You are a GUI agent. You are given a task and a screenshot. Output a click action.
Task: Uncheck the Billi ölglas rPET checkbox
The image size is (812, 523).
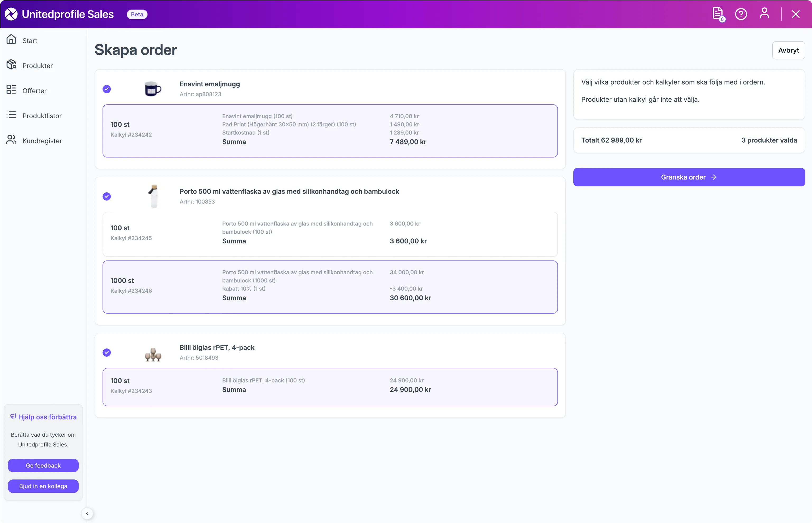(x=107, y=352)
